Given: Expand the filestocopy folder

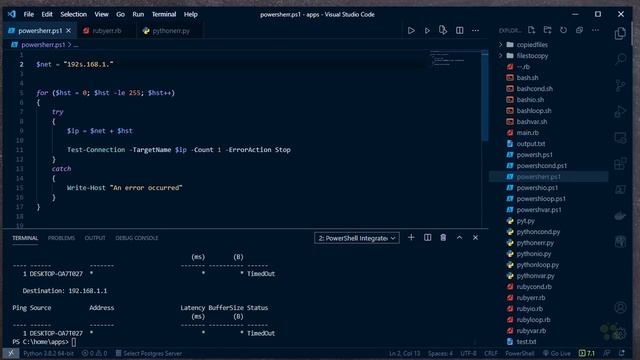Looking at the screenshot, I should click(x=532, y=56).
